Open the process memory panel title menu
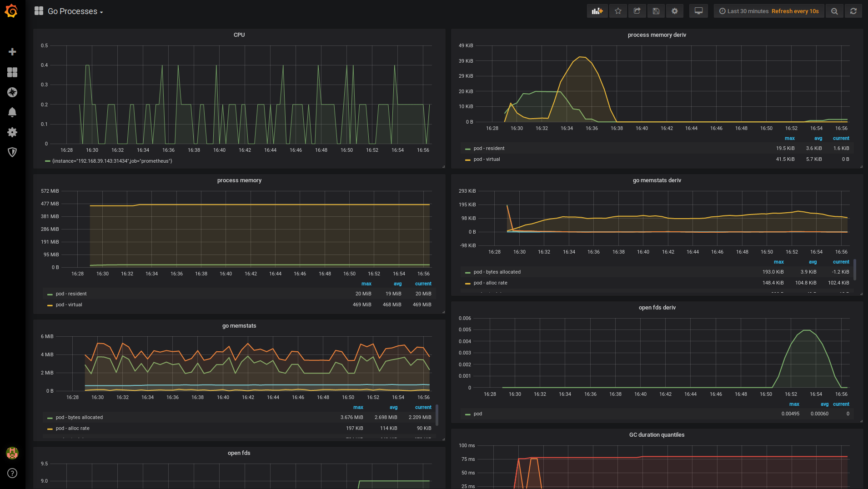This screenshot has width=868, height=489. 239,180
